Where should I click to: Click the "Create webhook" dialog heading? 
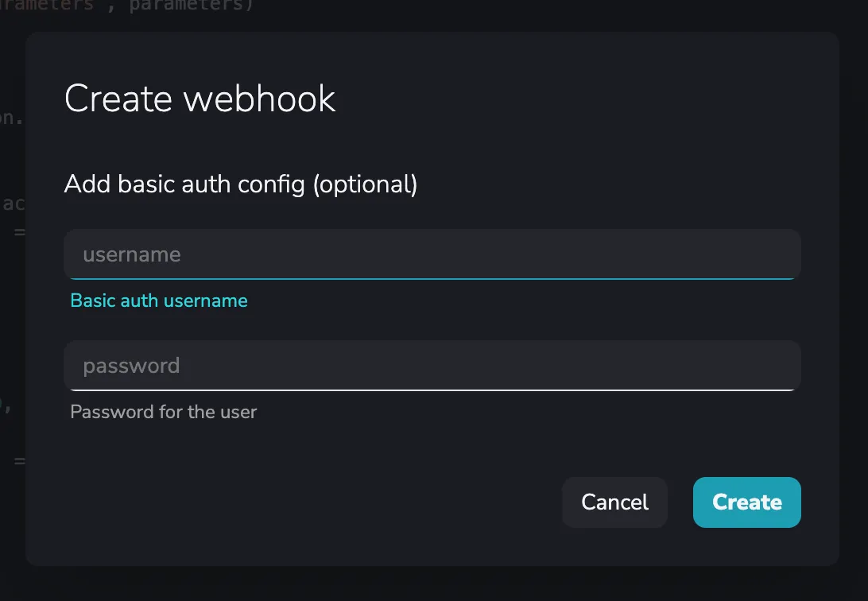click(200, 99)
